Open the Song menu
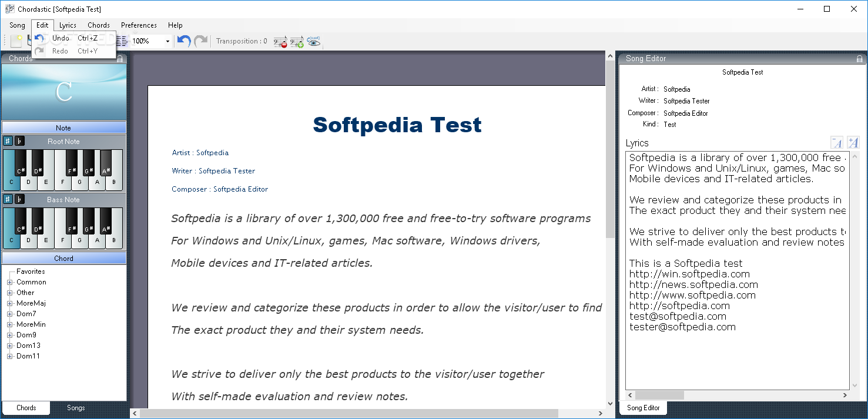This screenshot has width=868, height=419. pyautogui.click(x=17, y=25)
